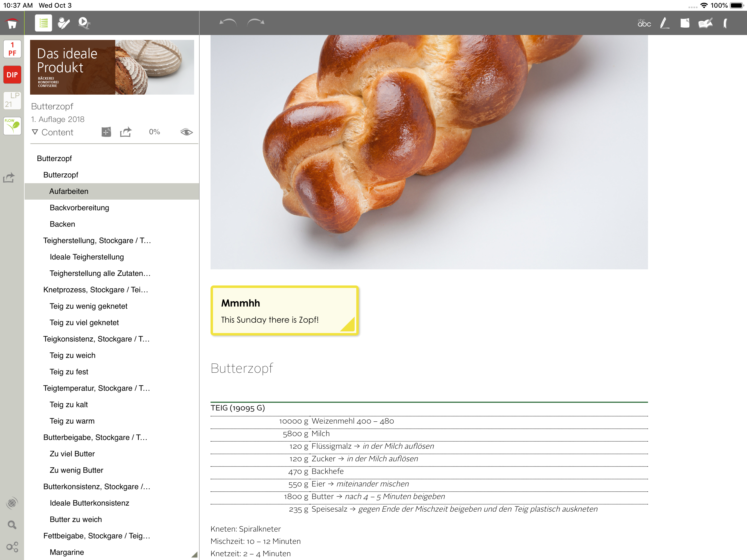747x560 pixels.
Task: Open the notebook writing tool
Action: (x=705, y=23)
